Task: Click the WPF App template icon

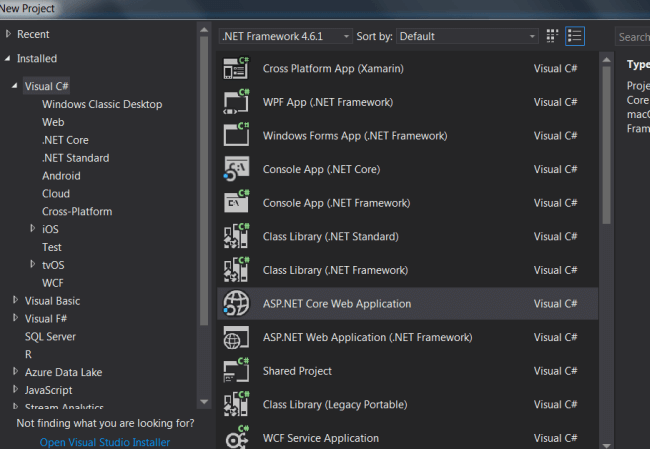Action: point(236,102)
